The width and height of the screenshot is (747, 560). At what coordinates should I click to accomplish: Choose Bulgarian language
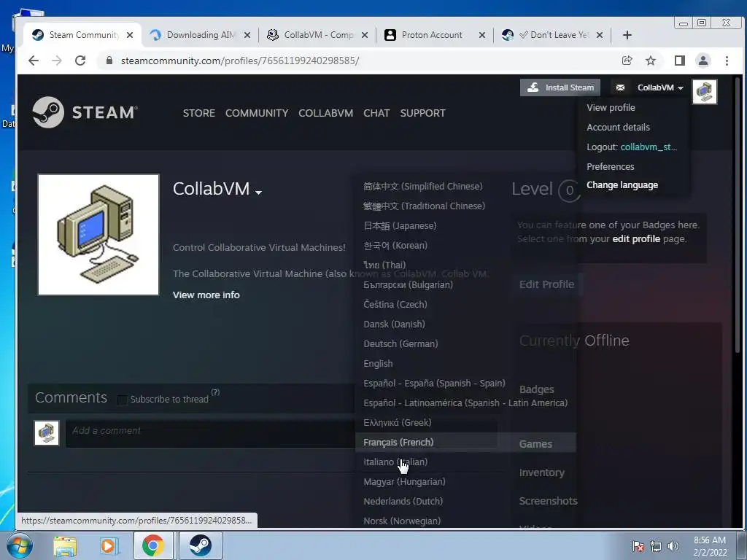click(x=408, y=285)
